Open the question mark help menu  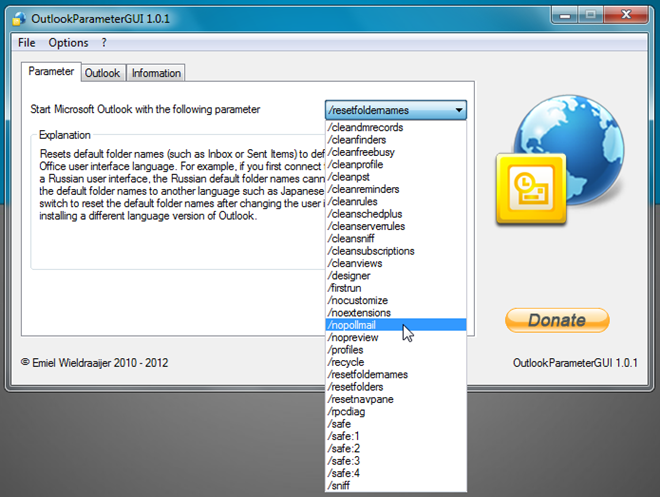104,43
